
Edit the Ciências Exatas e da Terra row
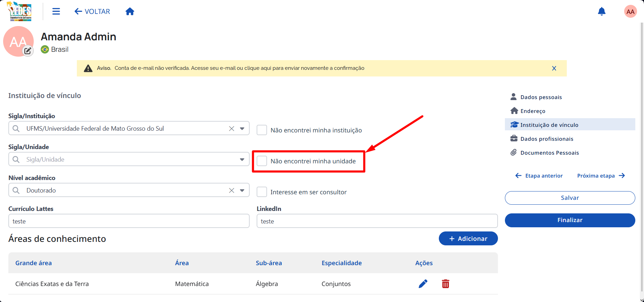click(x=423, y=284)
